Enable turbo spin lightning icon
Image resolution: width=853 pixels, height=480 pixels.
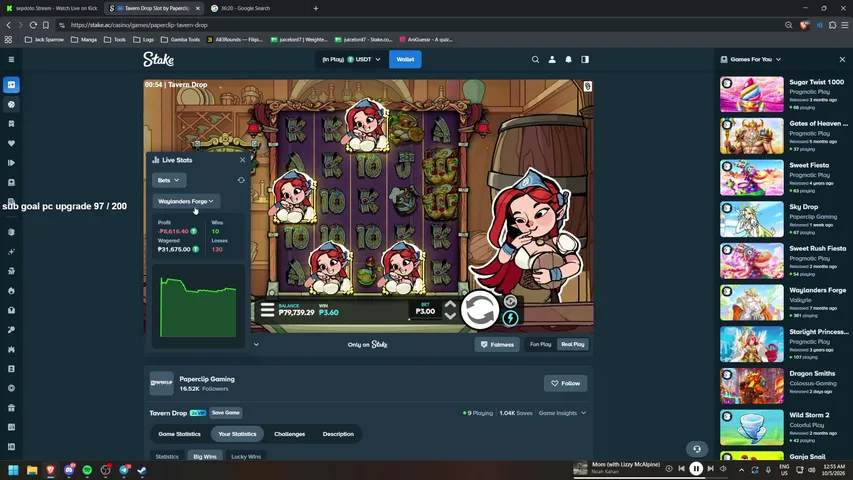click(510, 318)
